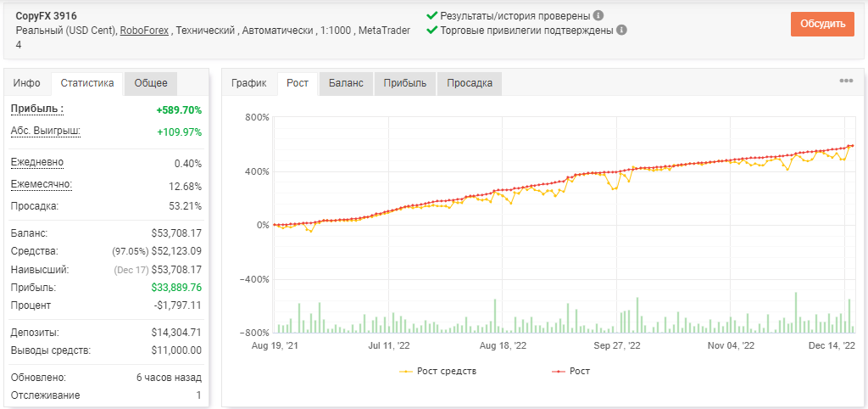Screen dimensions: 868x409
Task: Click the green checkmark next to Торговые привилегии подтверждены
Action: click(432, 30)
